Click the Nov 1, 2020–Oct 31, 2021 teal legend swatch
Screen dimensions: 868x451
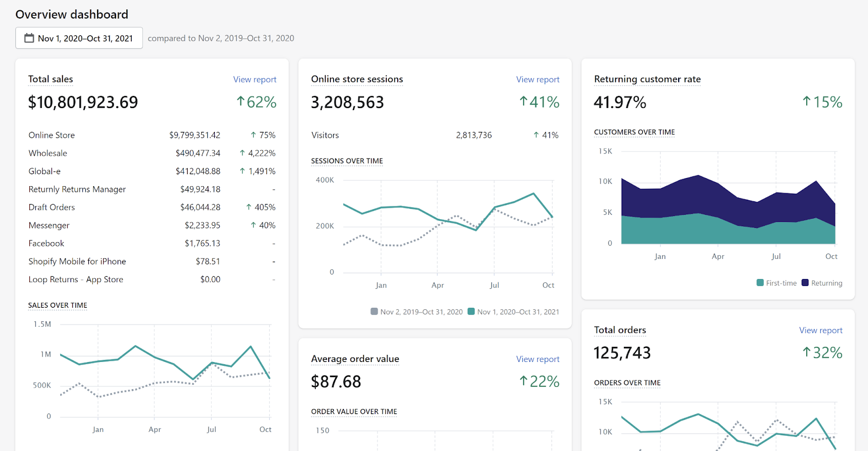[471, 312]
